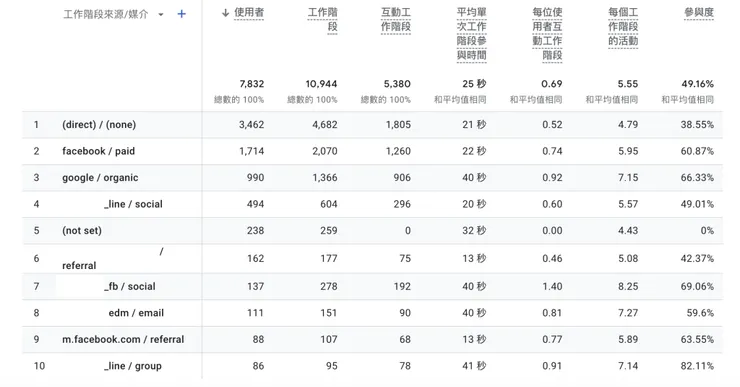Click the users value 3,462
This screenshot has height=387, width=740.
pyautogui.click(x=252, y=125)
